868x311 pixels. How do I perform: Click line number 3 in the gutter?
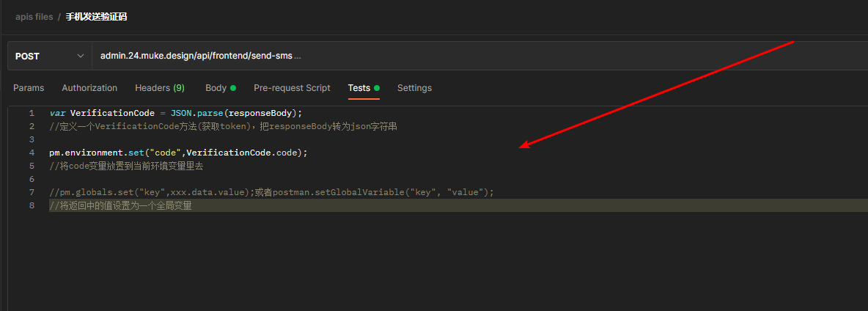[x=32, y=139]
